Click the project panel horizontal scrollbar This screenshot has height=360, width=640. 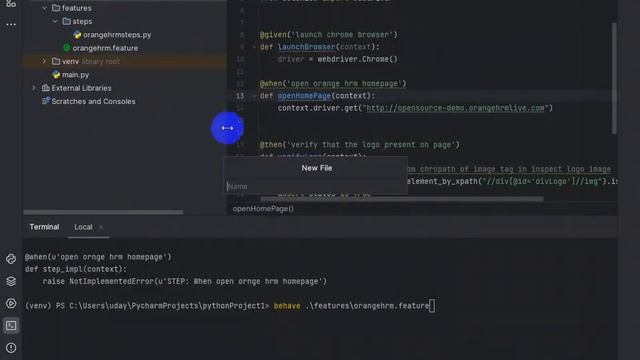pos(103,212)
